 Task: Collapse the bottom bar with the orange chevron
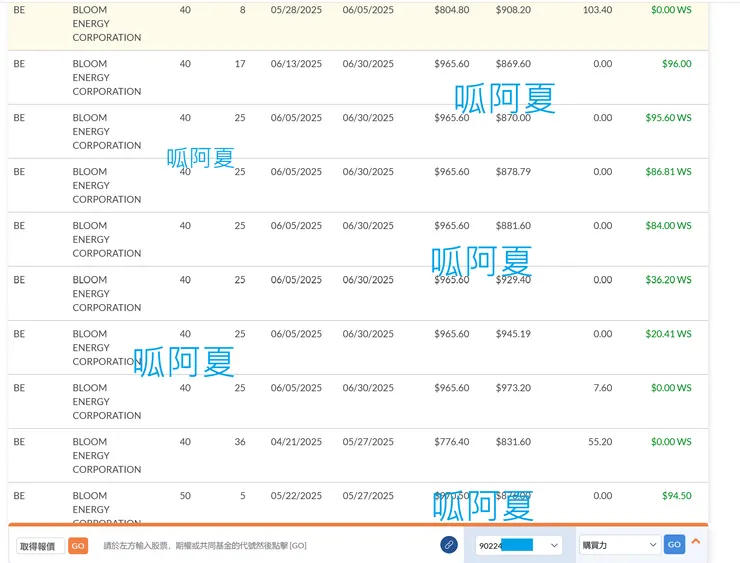pyautogui.click(x=696, y=542)
